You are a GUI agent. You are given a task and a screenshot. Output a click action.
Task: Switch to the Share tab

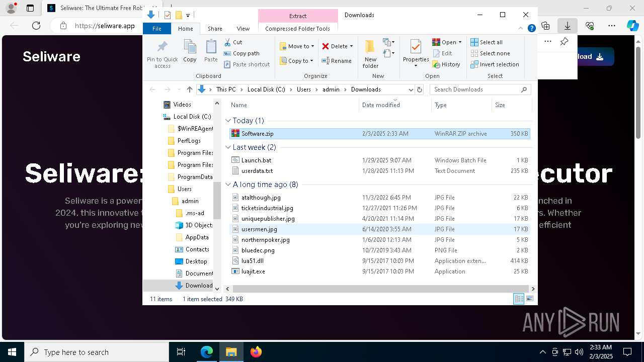point(215,29)
